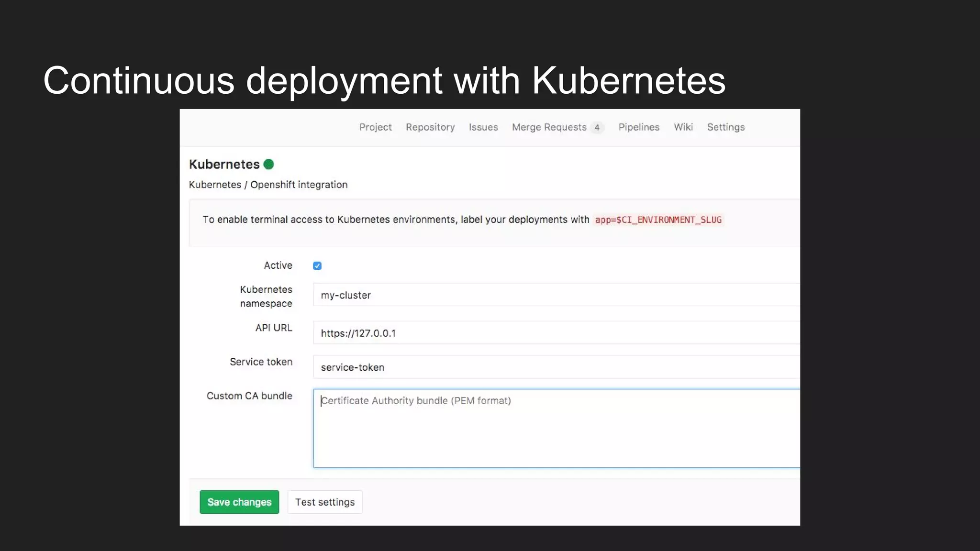This screenshot has height=551, width=980.
Task: Click the API URL label
Action: coord(274,328)
